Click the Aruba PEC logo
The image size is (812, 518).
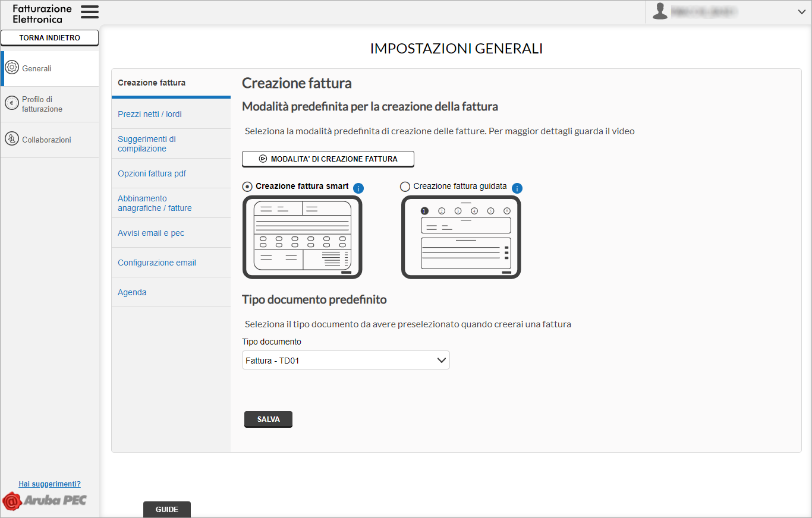pos(45,501)
